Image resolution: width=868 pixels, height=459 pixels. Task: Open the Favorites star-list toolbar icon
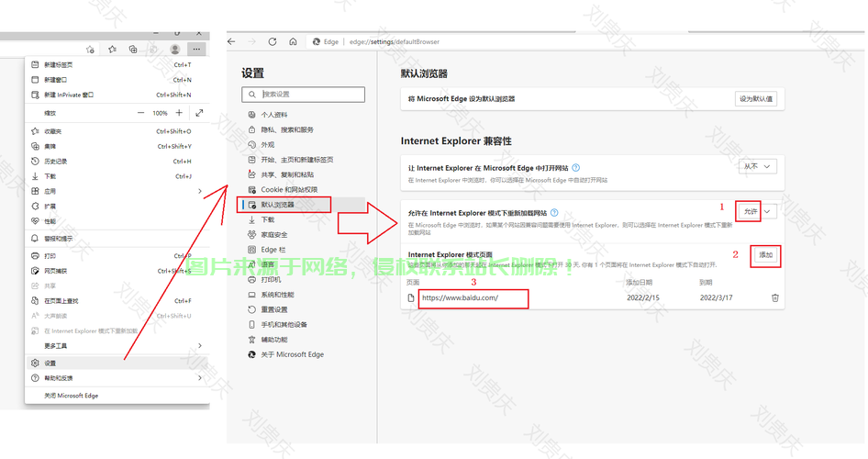[x=112, y=50]
